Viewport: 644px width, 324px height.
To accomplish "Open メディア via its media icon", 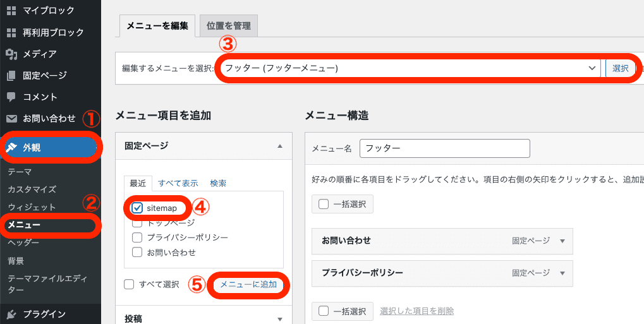I will pos(11,54).
